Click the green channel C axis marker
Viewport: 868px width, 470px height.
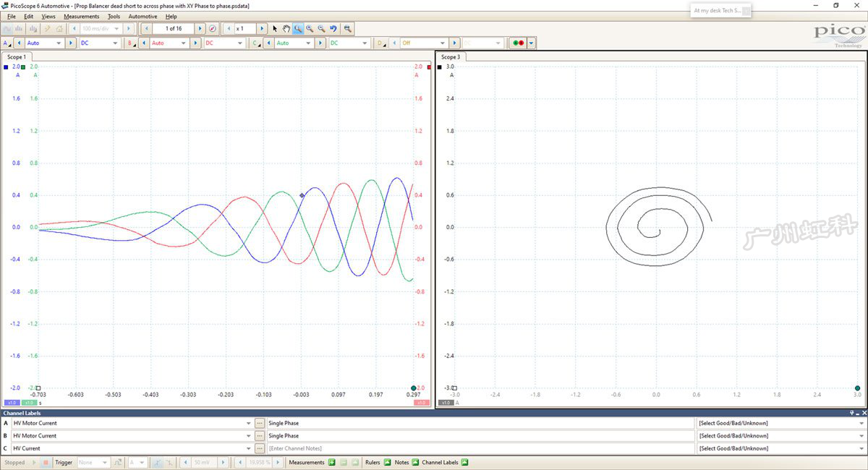tap(23, 67)
